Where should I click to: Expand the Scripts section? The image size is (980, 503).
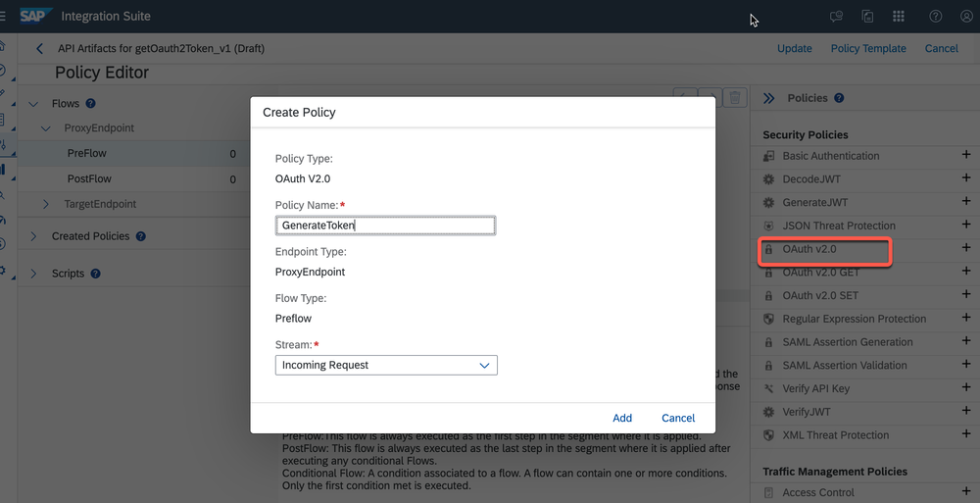point(33,274)
